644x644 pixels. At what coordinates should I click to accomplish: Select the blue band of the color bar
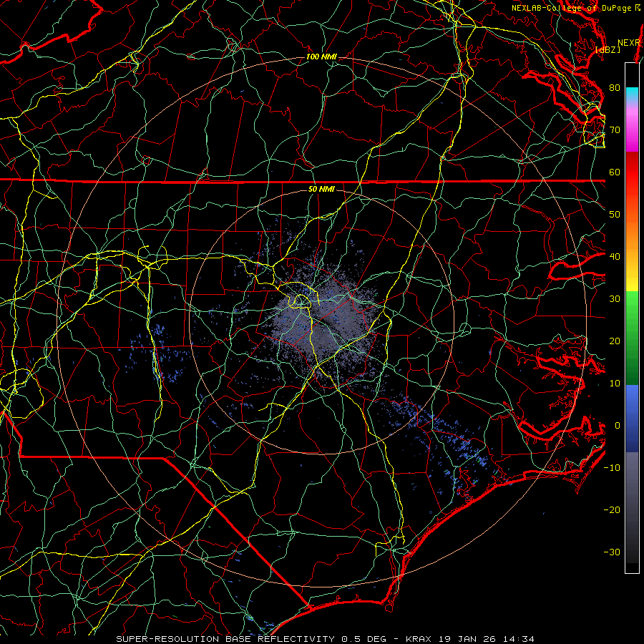[632, 418]
